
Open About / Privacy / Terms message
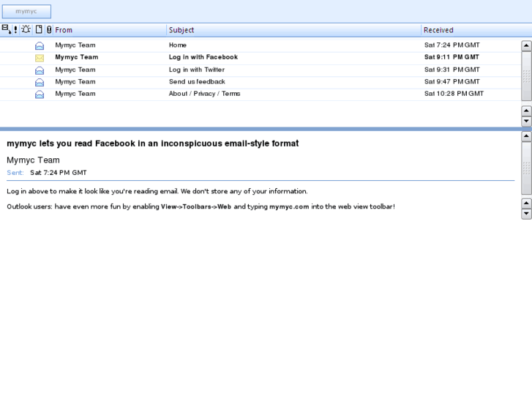coord(205,94)
